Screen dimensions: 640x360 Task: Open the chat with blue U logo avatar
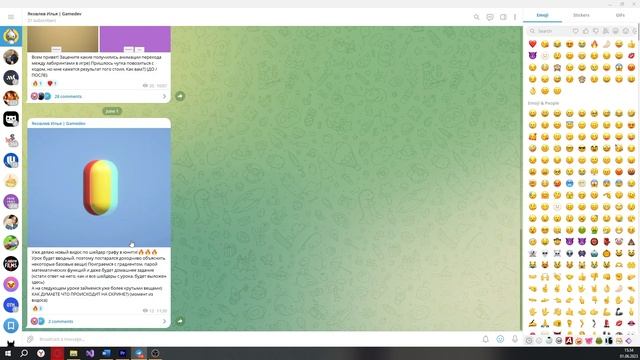[11, 160]
